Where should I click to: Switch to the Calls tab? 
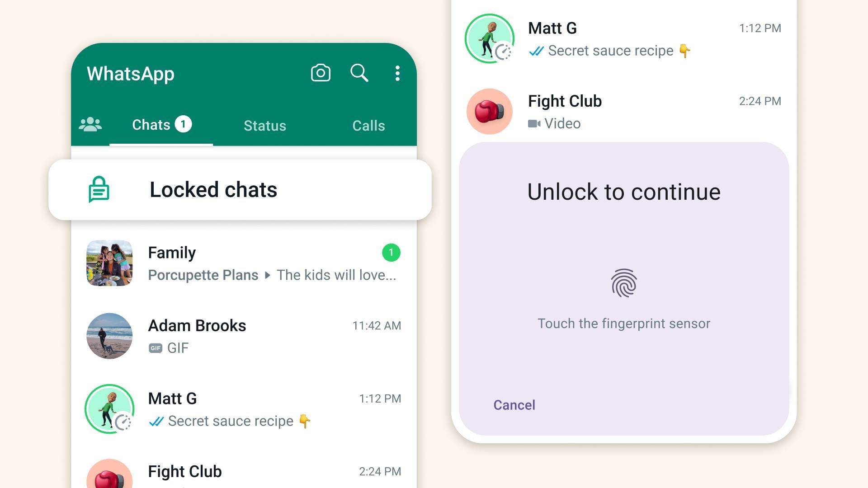tap(368, 126)
